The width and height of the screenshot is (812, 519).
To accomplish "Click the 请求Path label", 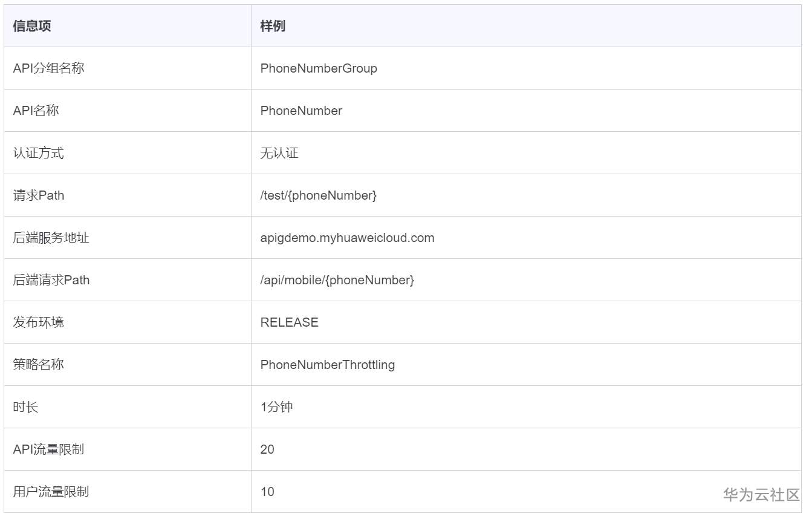I will click(x=38, y=195).
